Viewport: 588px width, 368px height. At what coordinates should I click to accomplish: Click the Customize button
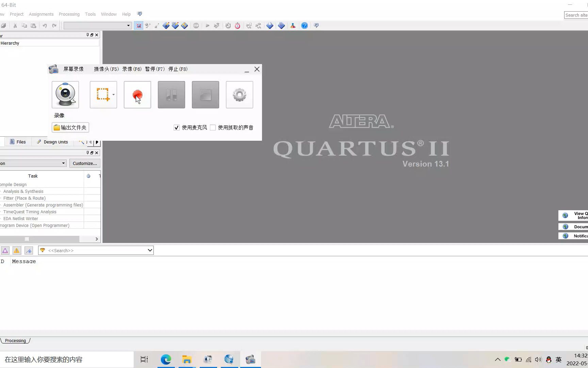84,163
